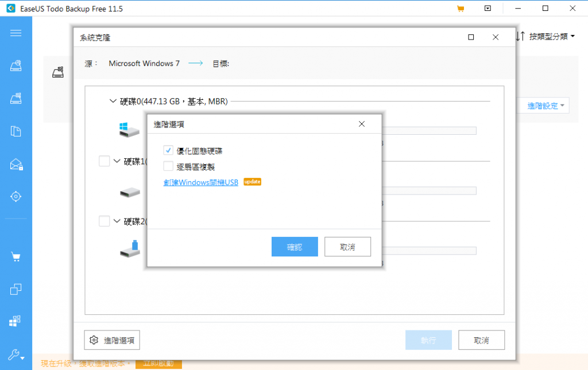Screen dimensions: 588x370
Task: Click 創建Windows開機USB link
Action: pos(200,182)
